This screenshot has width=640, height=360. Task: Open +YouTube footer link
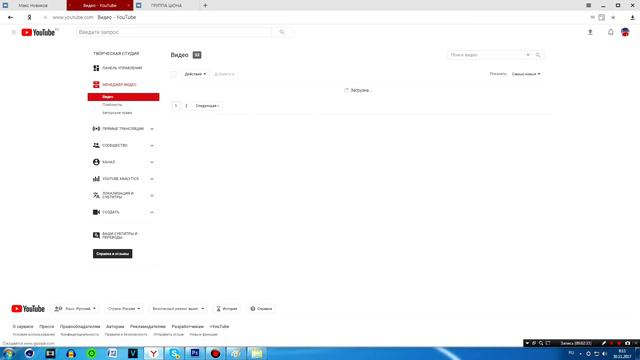pyautogui.click(x=219, y=327)
